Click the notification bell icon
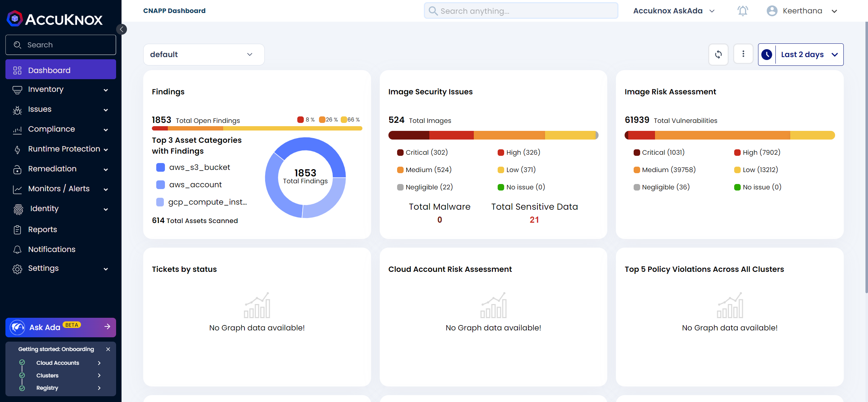Screen dimensions: 868x402 pyautogui.click(x=743, y=11)
